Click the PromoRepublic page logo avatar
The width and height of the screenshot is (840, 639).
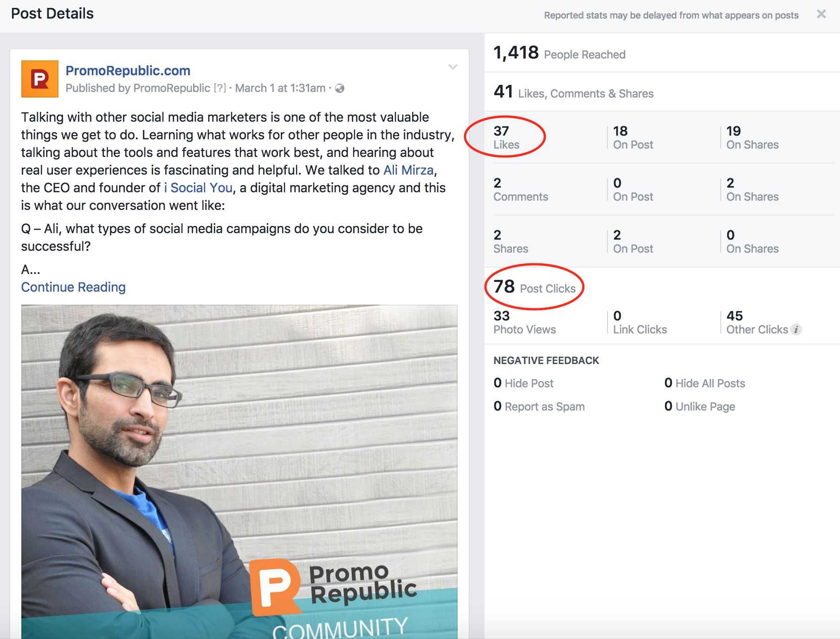(x=40, y=79)
